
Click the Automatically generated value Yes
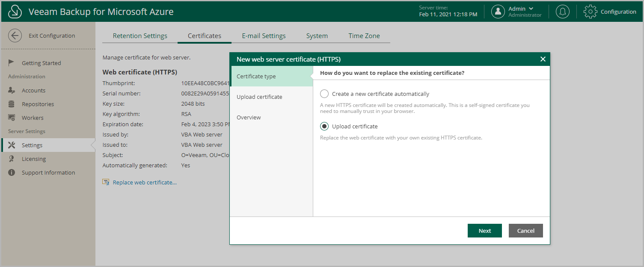pos(186,165)
